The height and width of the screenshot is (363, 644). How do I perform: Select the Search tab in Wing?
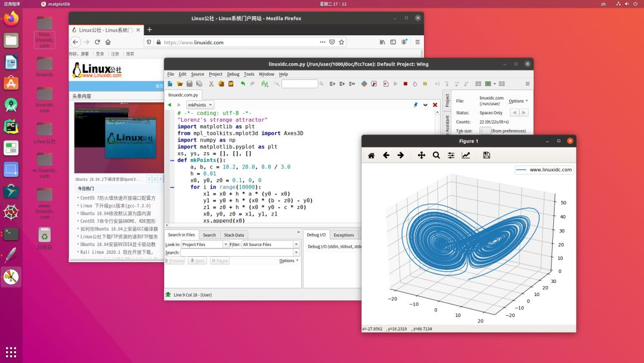(x=209, y=235)
